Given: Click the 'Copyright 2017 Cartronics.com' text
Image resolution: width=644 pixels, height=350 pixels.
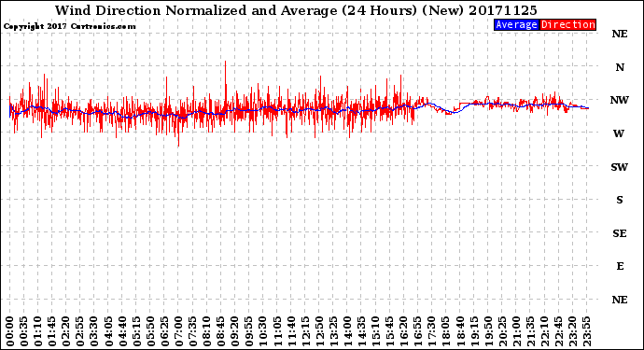Looking at the screenshot, I should (x=69, y=26).
